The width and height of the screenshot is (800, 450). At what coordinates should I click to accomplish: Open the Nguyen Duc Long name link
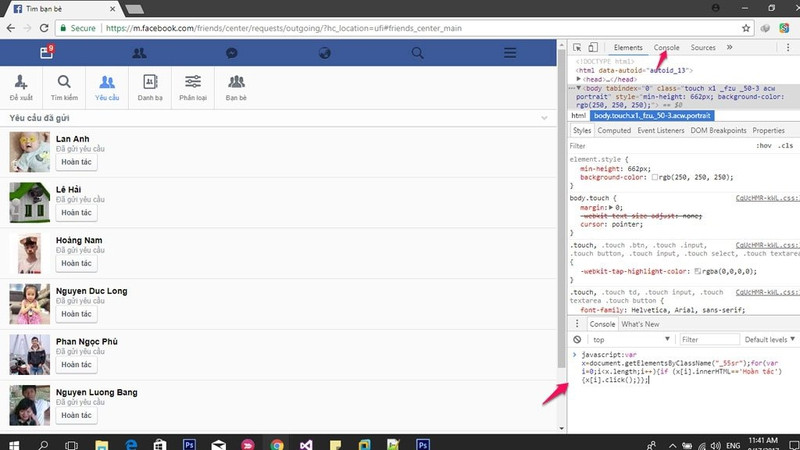pos(92,291)
